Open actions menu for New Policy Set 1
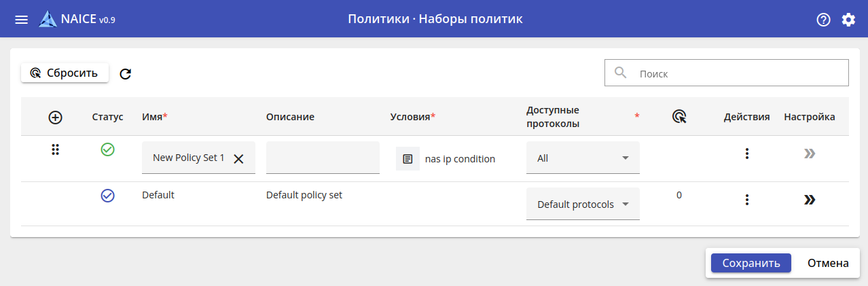The image size is (868, 286). 746,154
